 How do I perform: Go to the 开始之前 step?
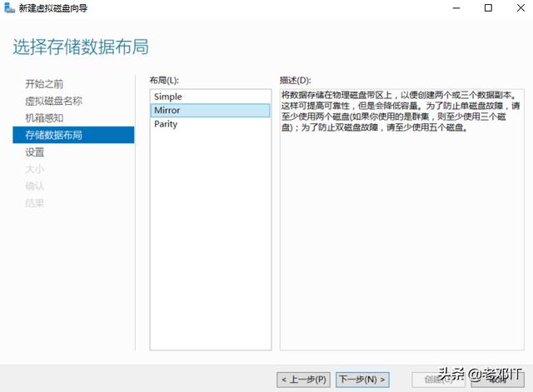(44, 84)
